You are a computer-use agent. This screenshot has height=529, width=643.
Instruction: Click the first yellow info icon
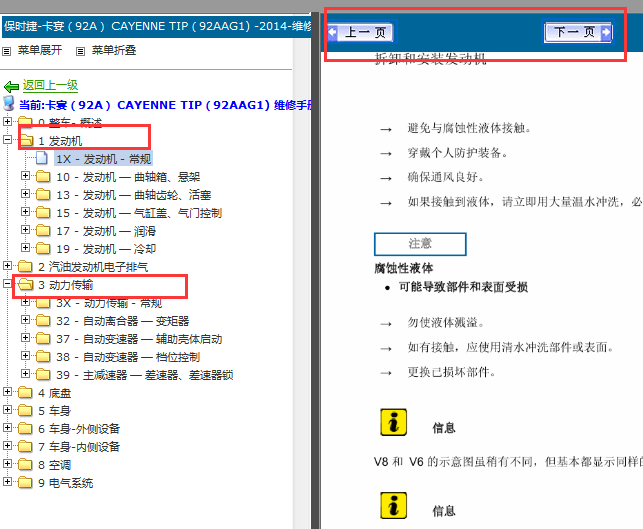coord(393,422)
